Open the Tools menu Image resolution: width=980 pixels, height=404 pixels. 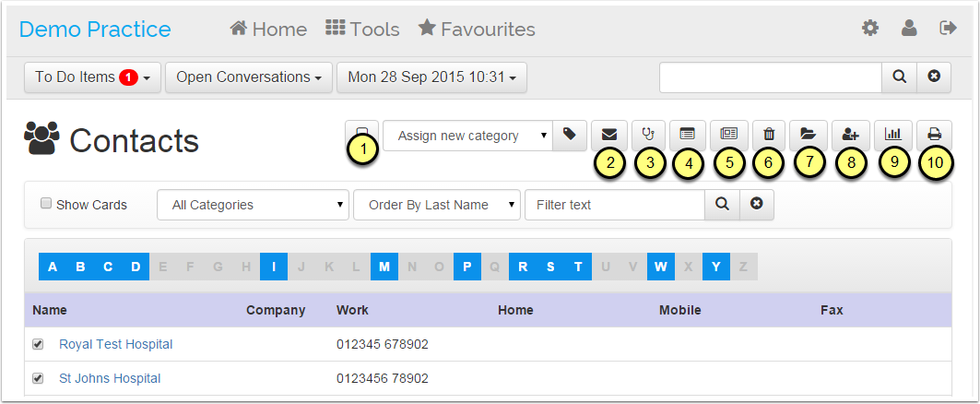362,30
